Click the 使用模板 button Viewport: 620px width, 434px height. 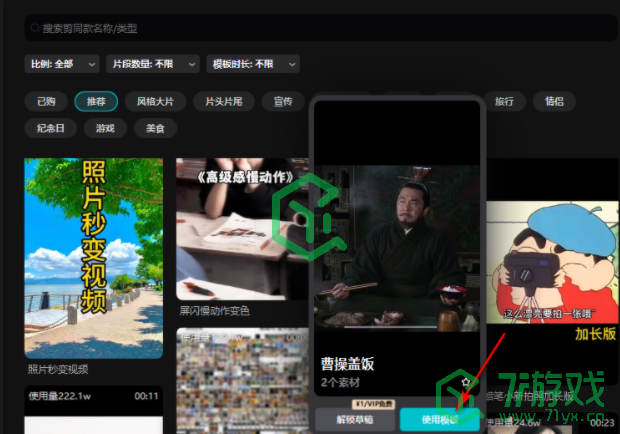pos(438,420)
